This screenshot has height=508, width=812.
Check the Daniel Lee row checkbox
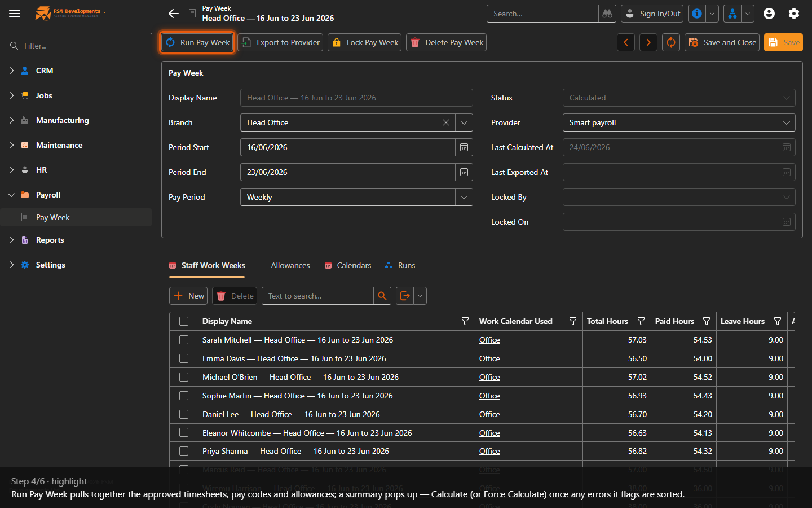pyautogui.click(x=184, y=414)
